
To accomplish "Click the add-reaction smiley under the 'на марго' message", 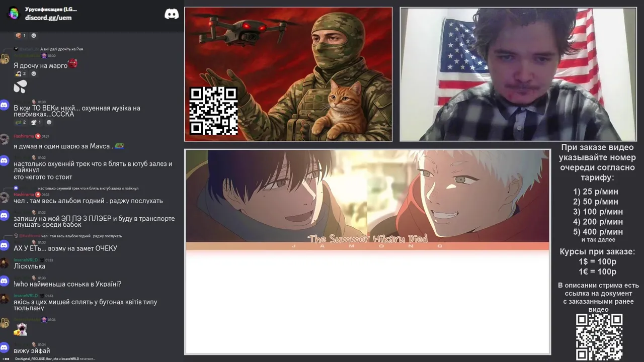I will pos(34,74).
